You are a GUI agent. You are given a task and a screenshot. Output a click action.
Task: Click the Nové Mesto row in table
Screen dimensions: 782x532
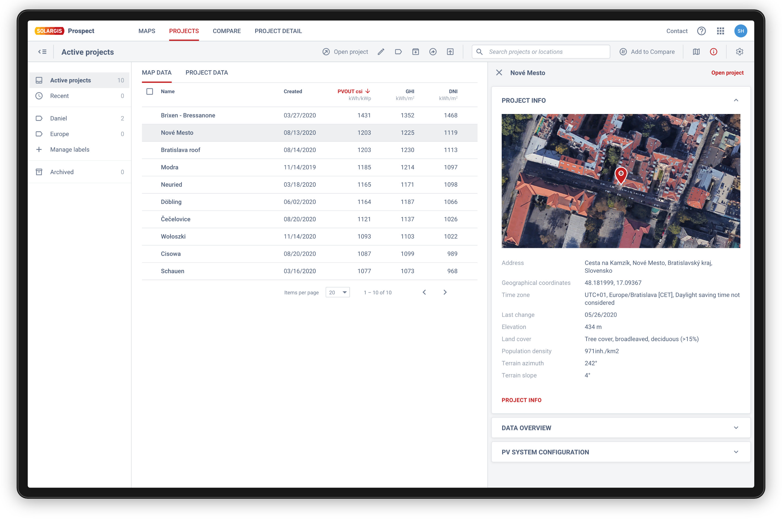click(309, 133)
